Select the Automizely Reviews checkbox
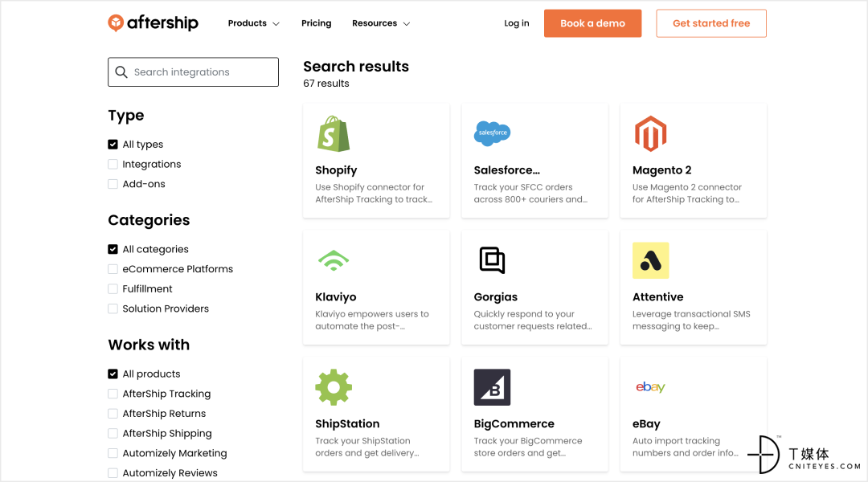This screenshot has height=482, width=868. (113, 473)
